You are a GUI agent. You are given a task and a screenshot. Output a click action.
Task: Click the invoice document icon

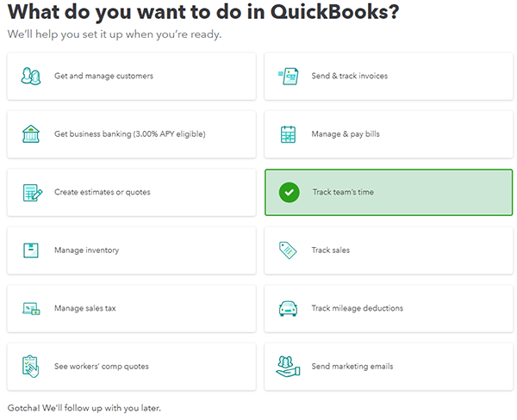pyautogui.click(x=288, y=76)
